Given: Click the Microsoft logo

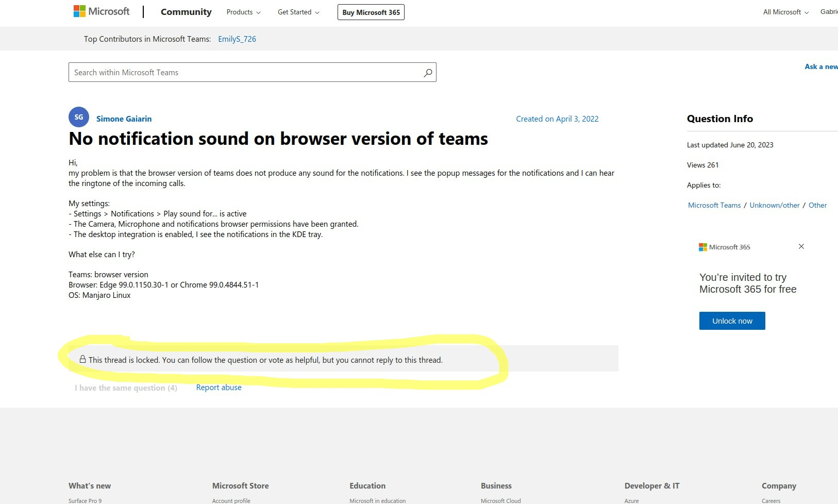Looking at the screenshot, I should [102, 11].
